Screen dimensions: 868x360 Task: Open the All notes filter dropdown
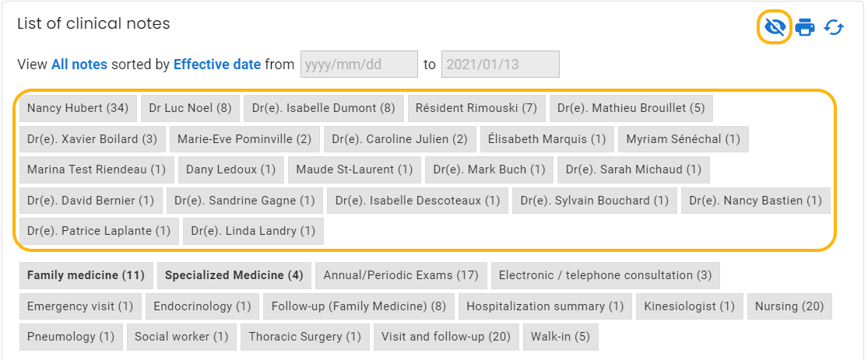point(79,65)
